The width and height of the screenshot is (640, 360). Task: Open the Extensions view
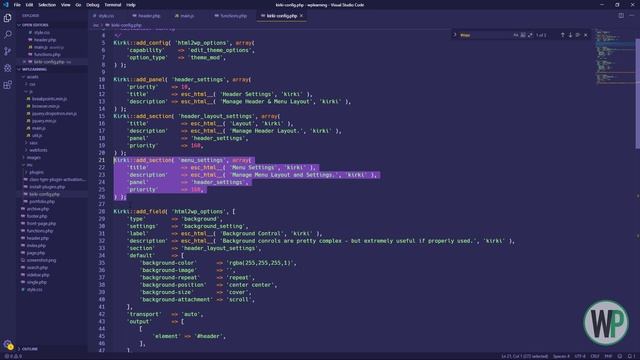8,84
